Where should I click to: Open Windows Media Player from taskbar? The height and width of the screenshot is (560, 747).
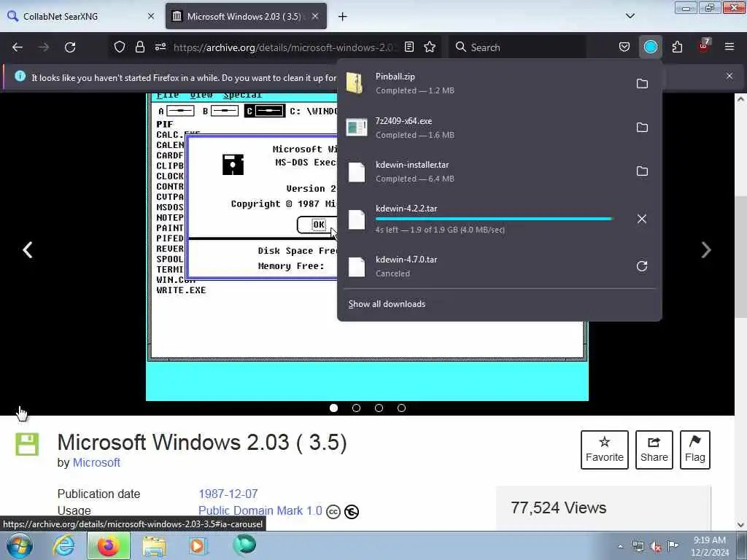pyautogui.click(x=197, y=546)
